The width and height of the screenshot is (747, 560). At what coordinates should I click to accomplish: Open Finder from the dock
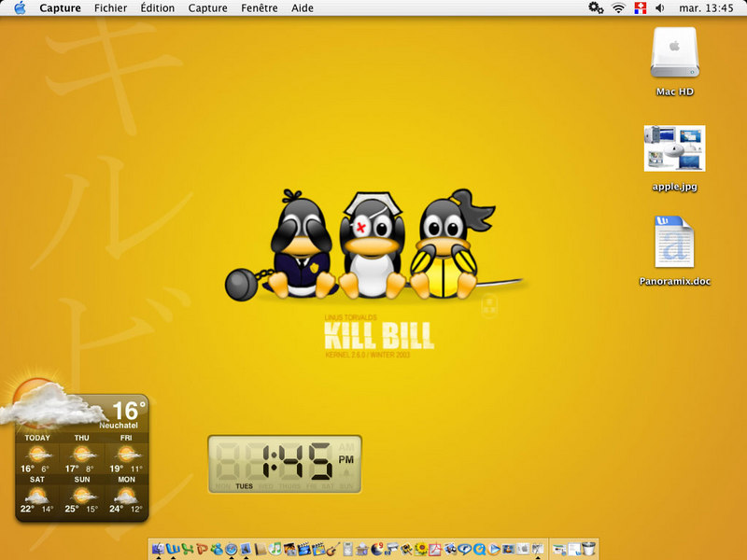click(x=158, y=549)
